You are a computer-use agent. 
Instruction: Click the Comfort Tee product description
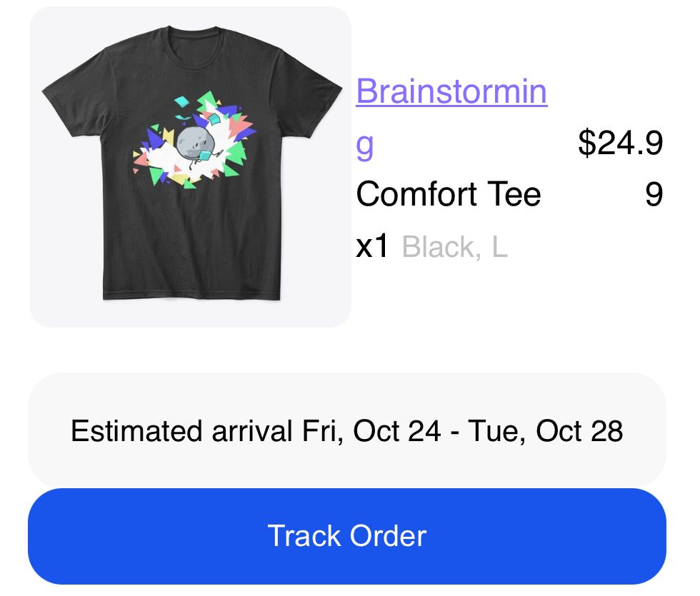click(449, 193)
